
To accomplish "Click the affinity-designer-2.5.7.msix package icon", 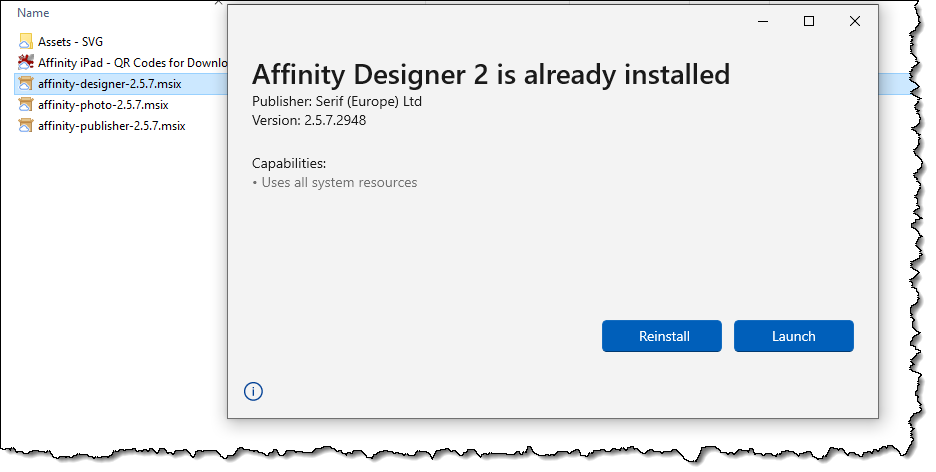I will [x=26, y=84].
